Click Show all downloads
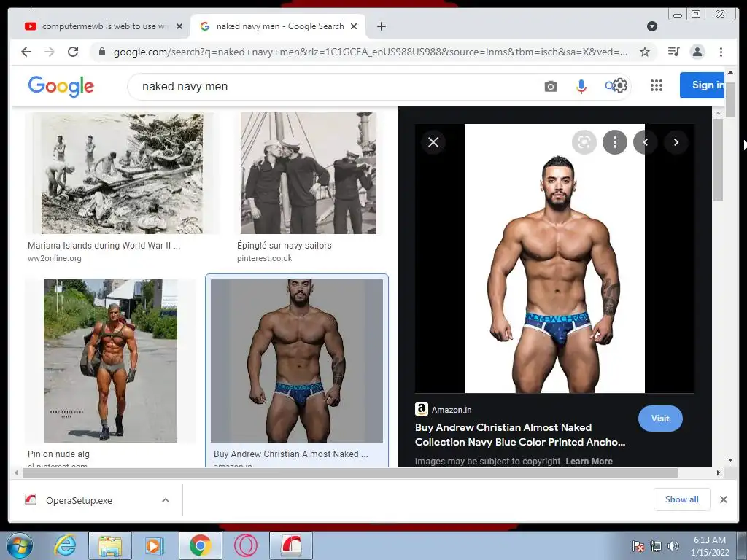Screen dimensions: 747x560 (x=682, y=499)
